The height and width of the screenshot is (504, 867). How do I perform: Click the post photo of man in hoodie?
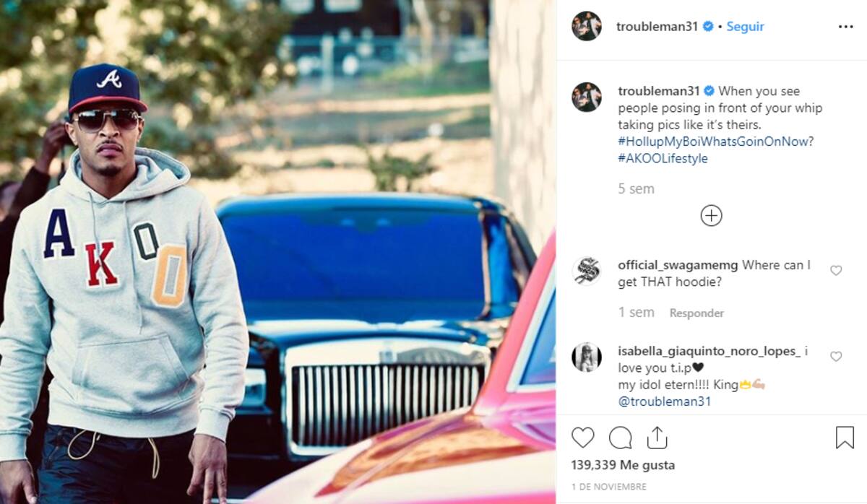tap(278, 252)
